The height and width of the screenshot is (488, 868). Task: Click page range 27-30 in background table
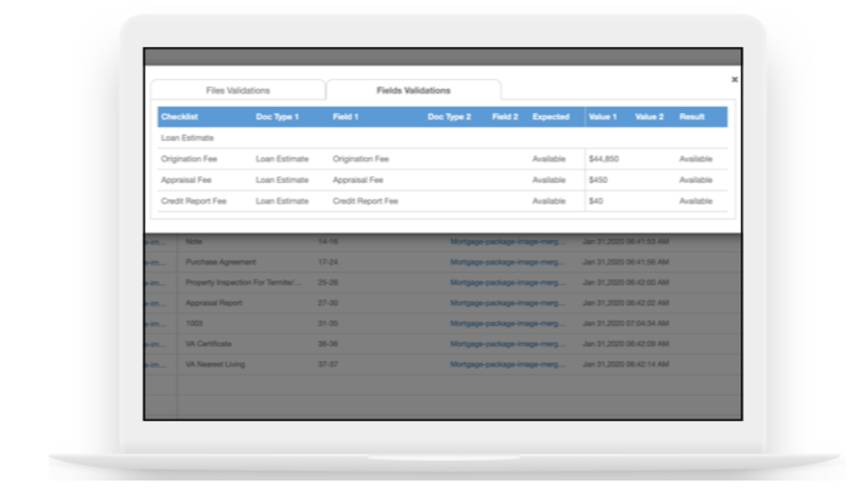click(328, 303)
